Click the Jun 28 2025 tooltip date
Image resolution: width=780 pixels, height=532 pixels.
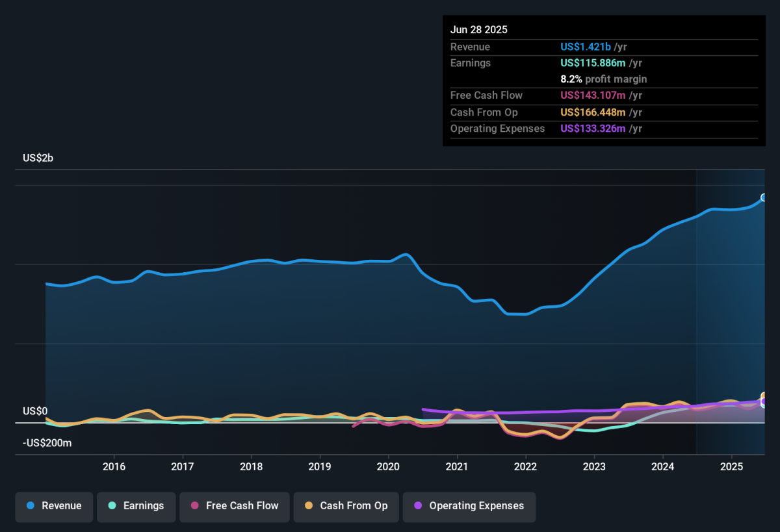(x=479, y=30)
